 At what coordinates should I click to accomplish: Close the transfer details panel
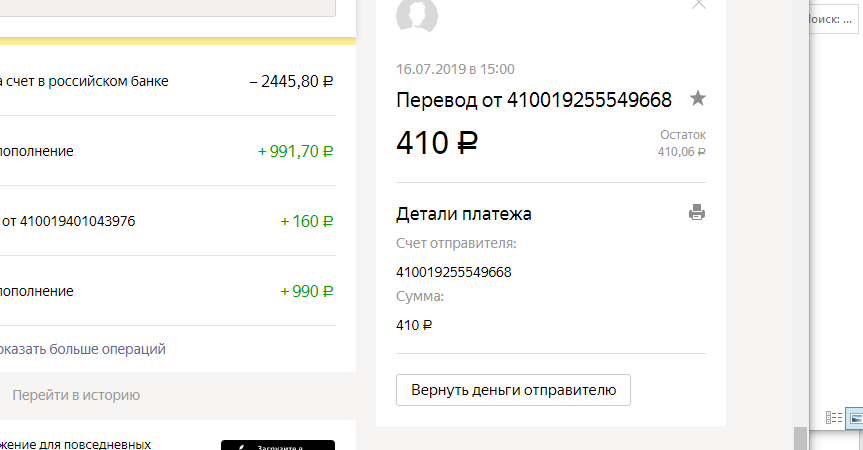pos(698,4)
